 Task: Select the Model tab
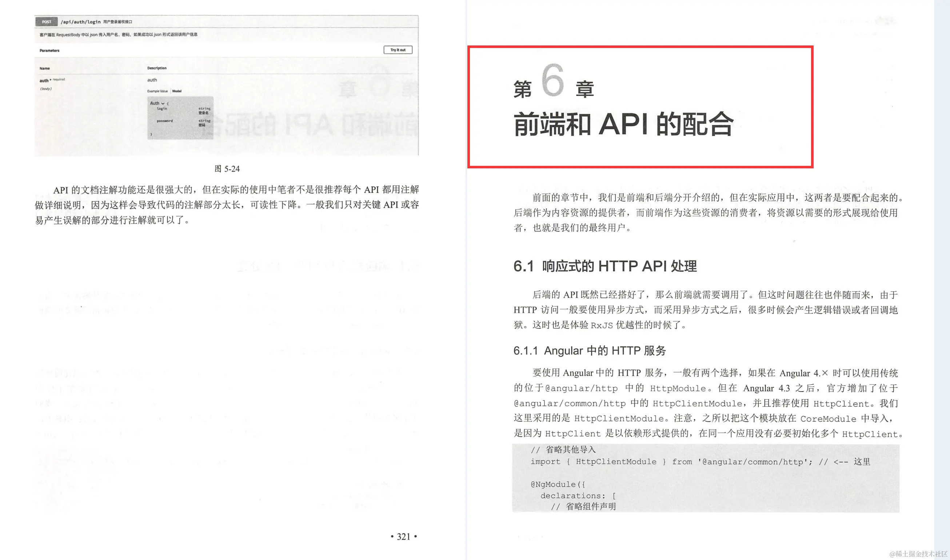177,91
